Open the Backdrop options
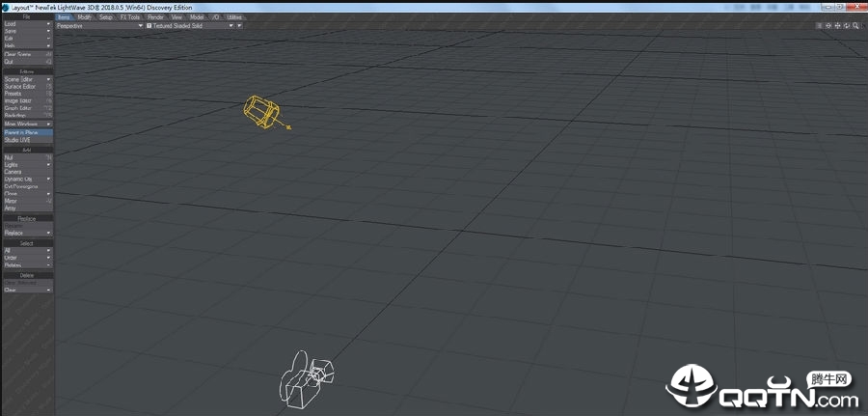This screenshot has height=416, width=868. click(x=28, y=115)
